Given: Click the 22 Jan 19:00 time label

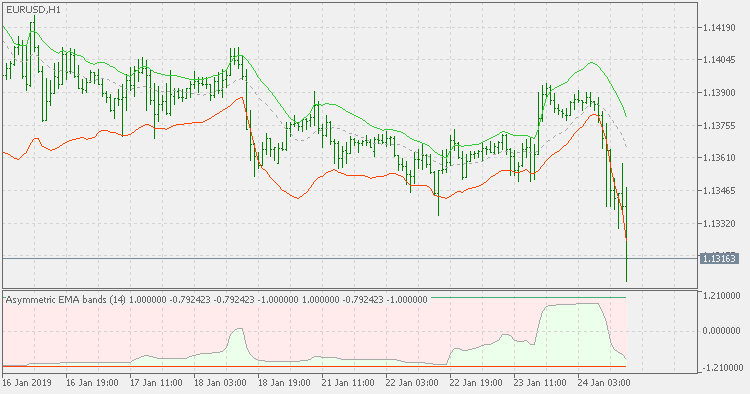Looking at the screenshot, I should (x=476, y=383).
